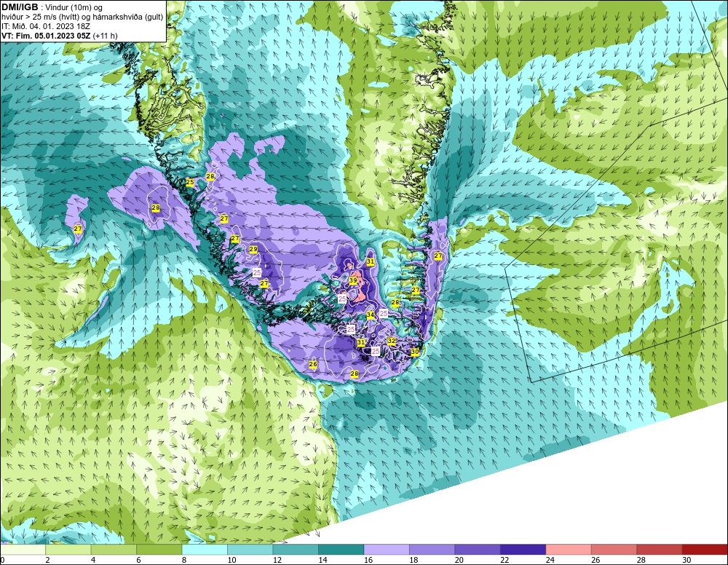Pick the 8–10 m/s light cyan legend swatch

(205, 550)
